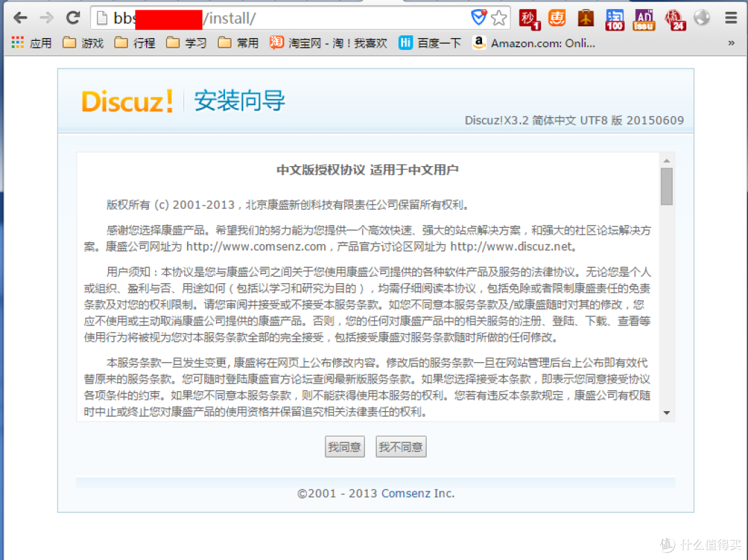
Task: Open the 行程 bookmark folder
Action: tap(135, 43)
